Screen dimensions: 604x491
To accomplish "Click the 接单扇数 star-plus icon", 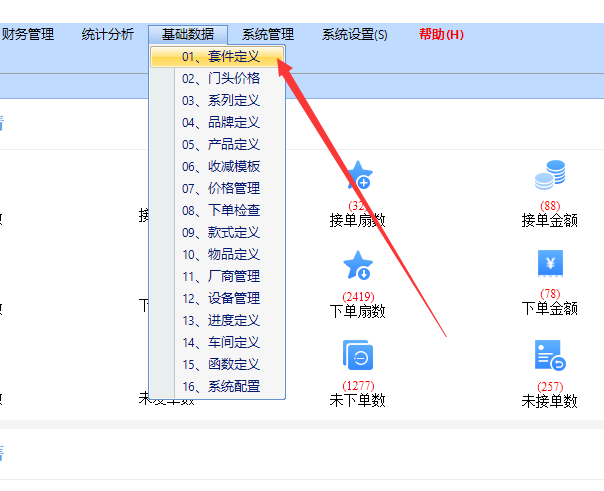I will click(x=358, y=177).
